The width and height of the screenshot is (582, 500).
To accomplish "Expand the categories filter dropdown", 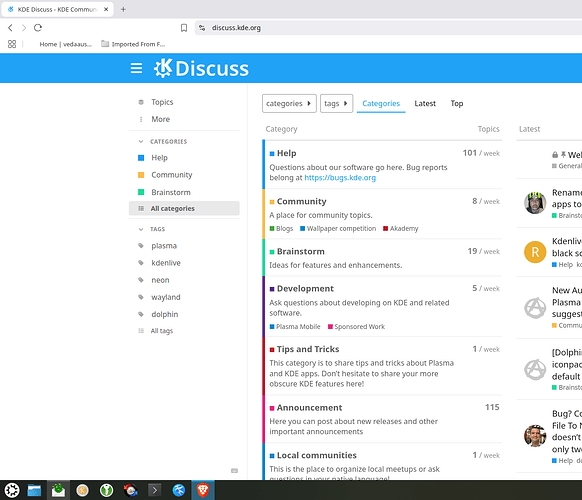I will 289,104.
